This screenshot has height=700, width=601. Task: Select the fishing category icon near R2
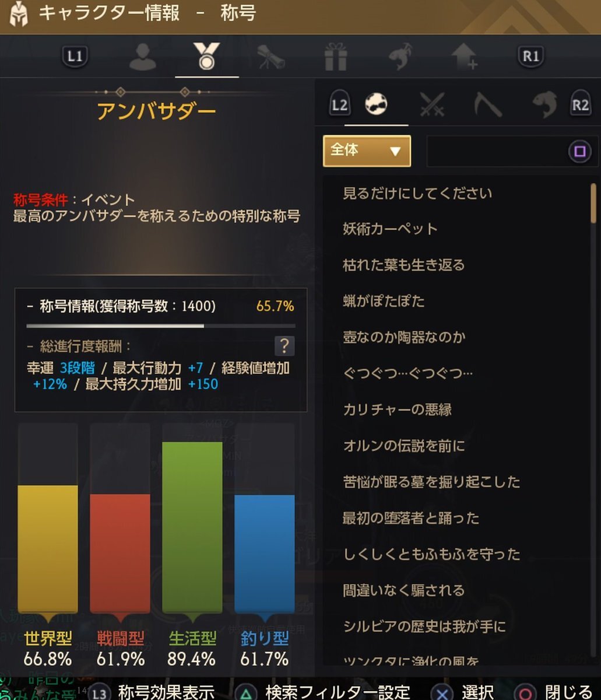[544, 105]
